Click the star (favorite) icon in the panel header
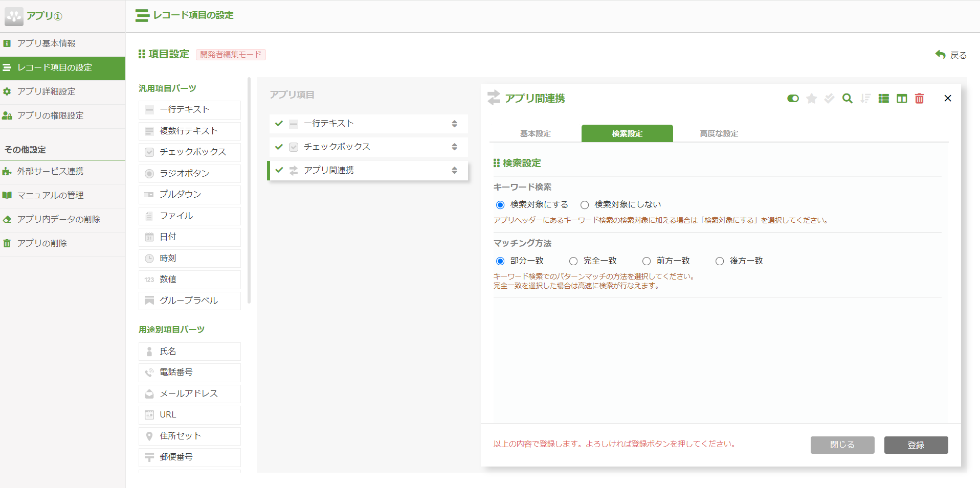Screen dimensions: 980x488 click(x=811, y=98)
